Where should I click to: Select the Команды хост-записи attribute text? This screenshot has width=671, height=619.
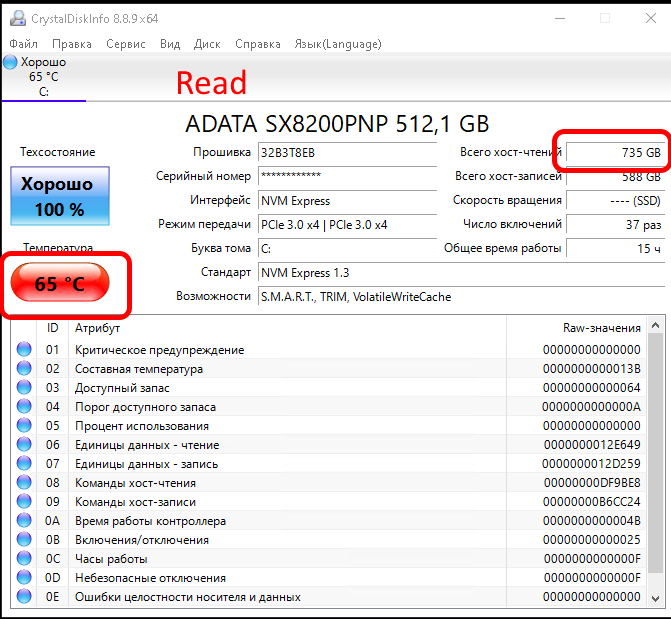[136, 502]
